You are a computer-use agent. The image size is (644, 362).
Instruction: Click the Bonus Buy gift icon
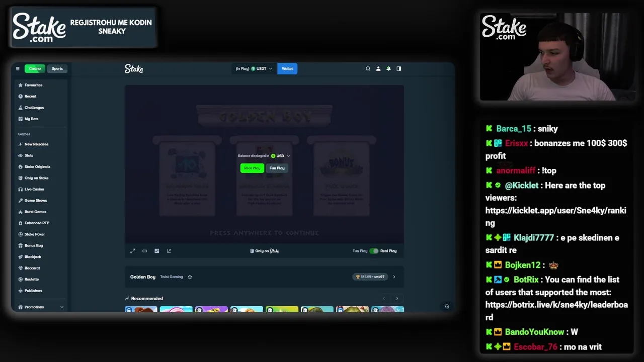click(x=21, y=245)
